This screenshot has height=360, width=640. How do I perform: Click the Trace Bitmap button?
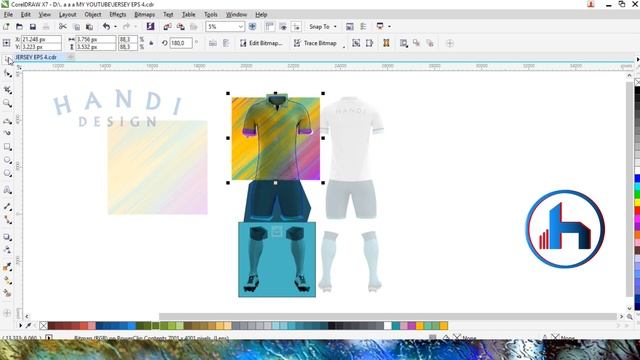315,43
